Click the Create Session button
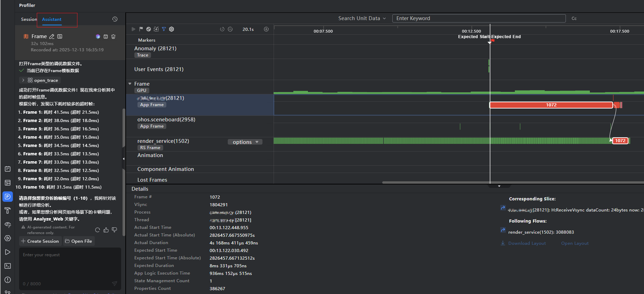Screen dimensions: 644x294 coord(40,241)
